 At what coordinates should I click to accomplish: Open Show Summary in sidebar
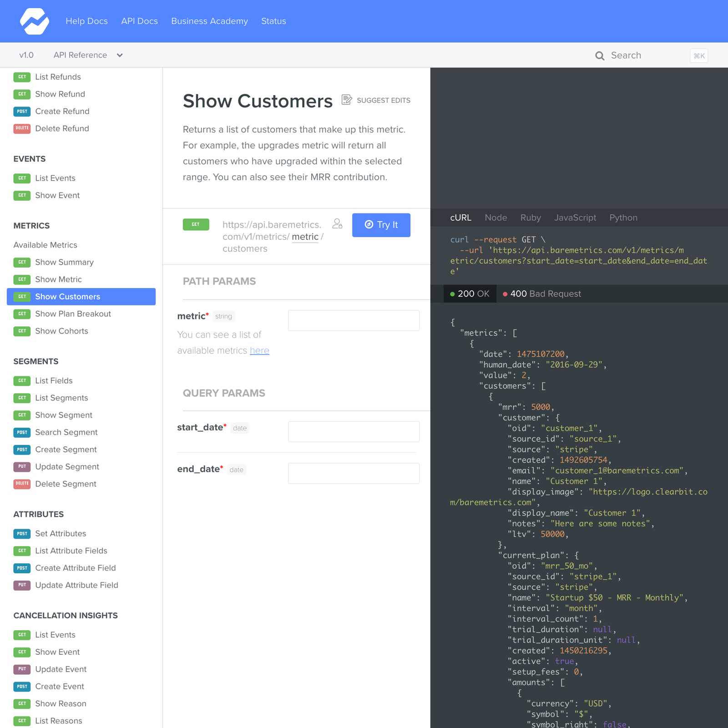64,262
